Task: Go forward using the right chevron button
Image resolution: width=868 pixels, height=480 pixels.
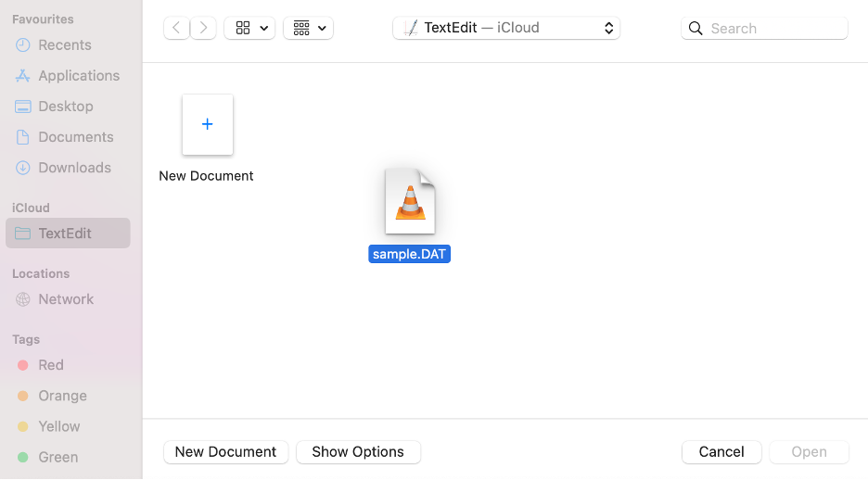Action: (x=203, y=28)
